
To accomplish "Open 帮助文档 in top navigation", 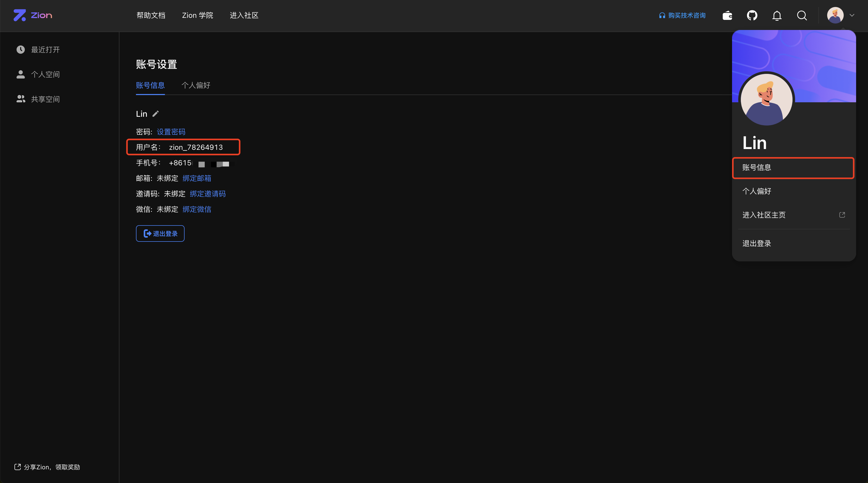I will pos(151,15).
